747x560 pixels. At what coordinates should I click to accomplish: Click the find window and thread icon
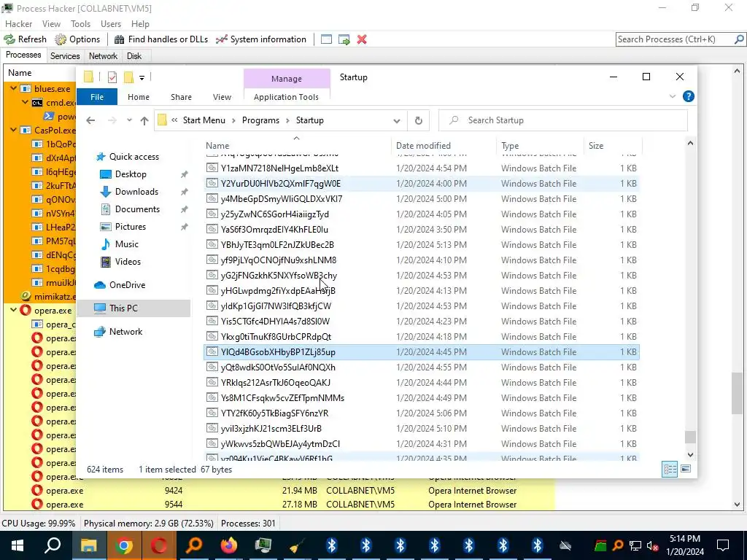point(344,39)
